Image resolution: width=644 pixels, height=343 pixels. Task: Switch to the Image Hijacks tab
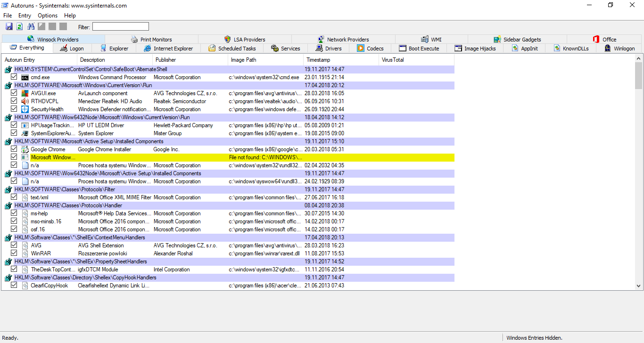coord(475,49)
